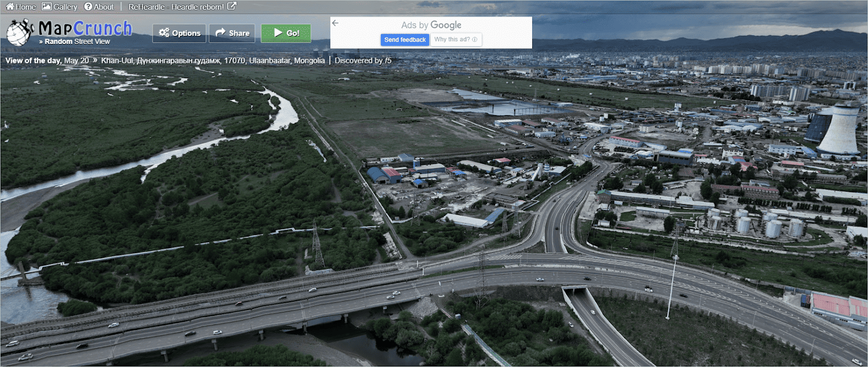Click the gears icon on Options
Image resolution: width=868 pixels, height=367 pixels.
(164, 33)
